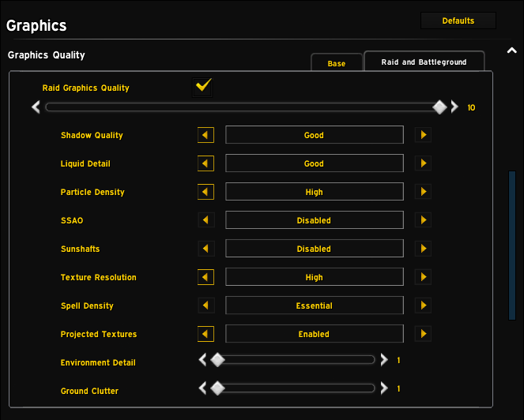Click Projected Textures right arrow
The width and height of the screenshot is (524, 420).
coord(423,333)
